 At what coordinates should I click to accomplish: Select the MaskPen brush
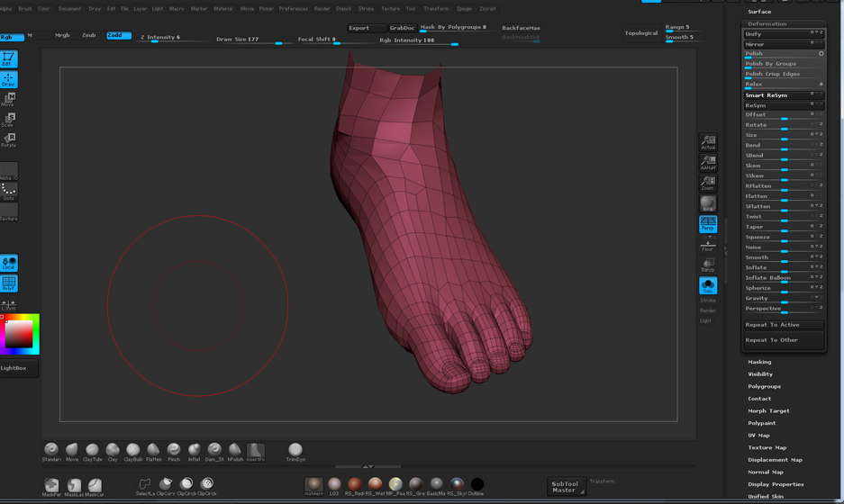click(x=51, y=487)
